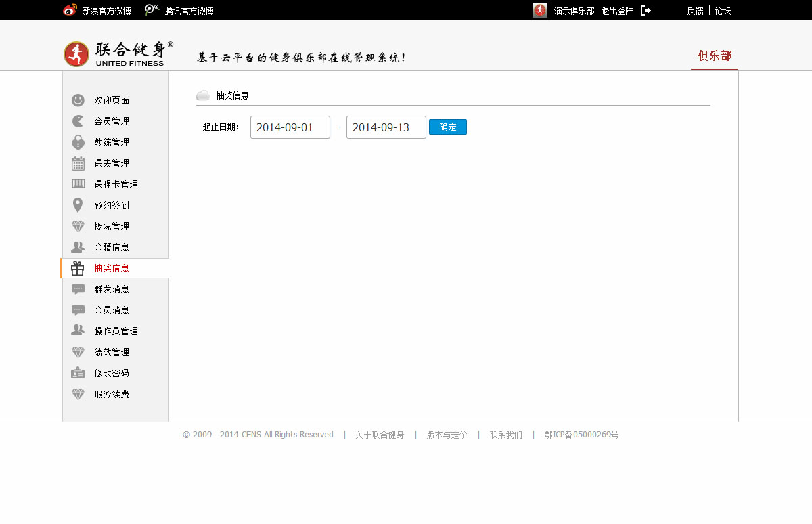This screenshot has height=524, width=812.
Task: Click the location pin icon for 预约签到
Action: click(x=78, y=205)
